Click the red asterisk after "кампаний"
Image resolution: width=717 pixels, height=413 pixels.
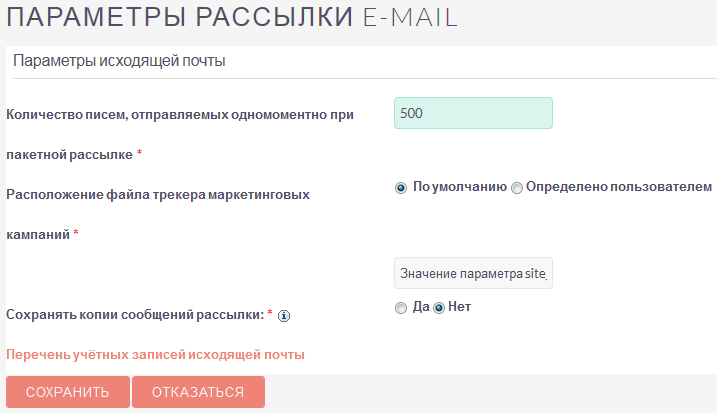[x=76, y=234]
